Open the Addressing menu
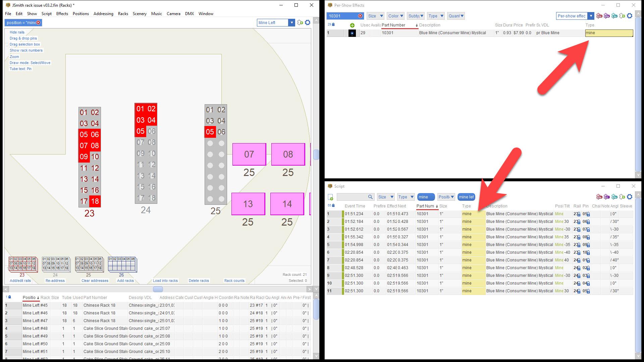The image size is (644, 362). (x=103, y=14)
